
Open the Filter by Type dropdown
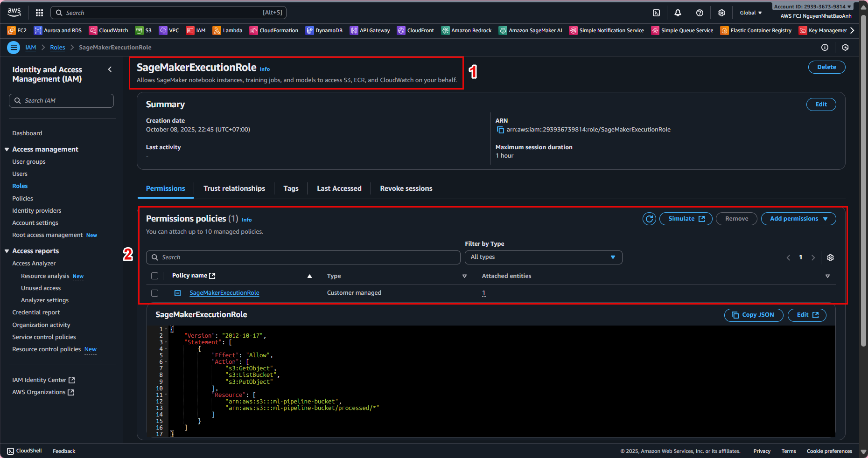(543, 257)
